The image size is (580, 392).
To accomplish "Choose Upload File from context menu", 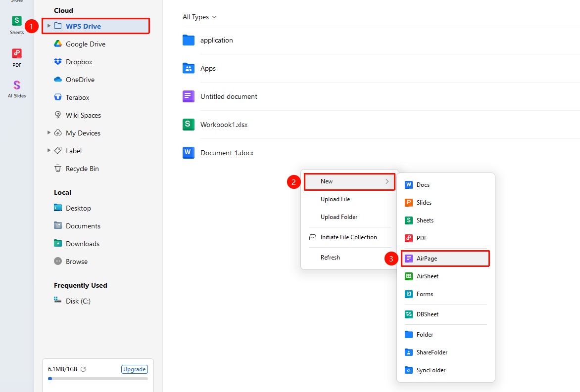I will pyautogui.click(x=349, y=199).
